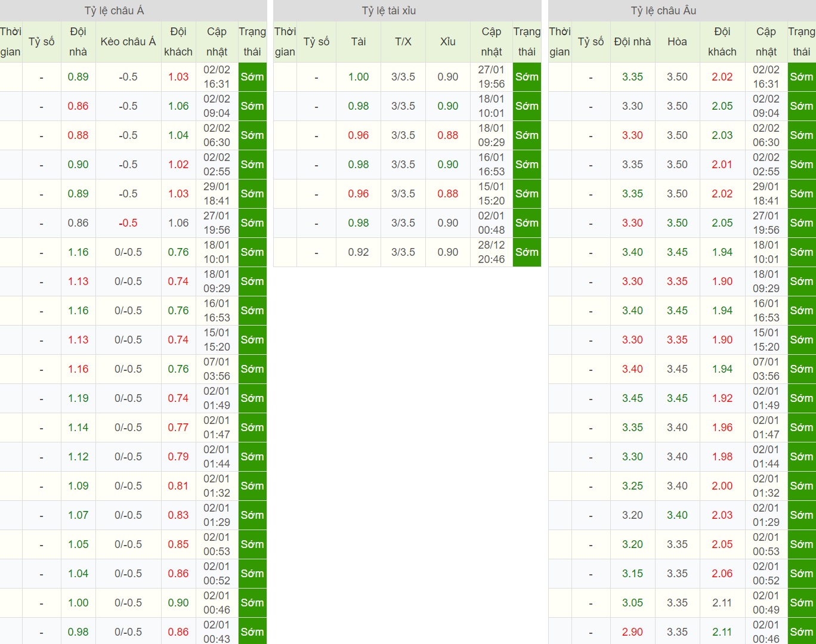This screenshot has height=644, width=816.
Task: Click 3/3.5 line in tài xỉu 27/01 row
Action: [403, 77]
